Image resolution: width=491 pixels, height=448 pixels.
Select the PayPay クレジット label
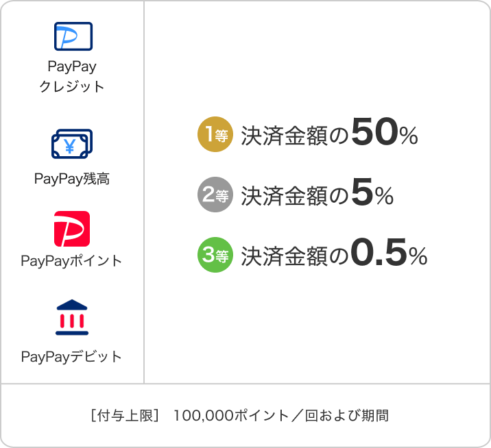click(72, 77)
